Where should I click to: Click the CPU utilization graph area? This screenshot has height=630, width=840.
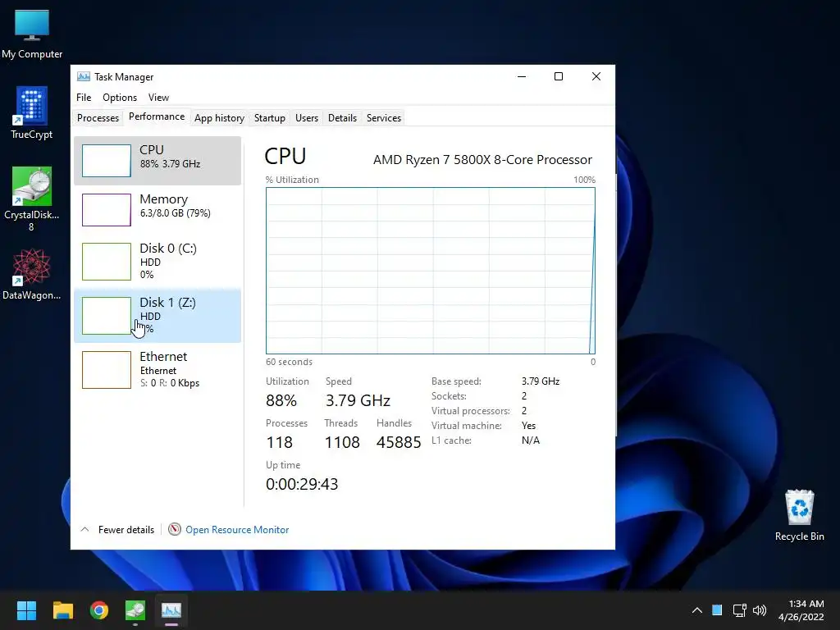pos(430,271)
